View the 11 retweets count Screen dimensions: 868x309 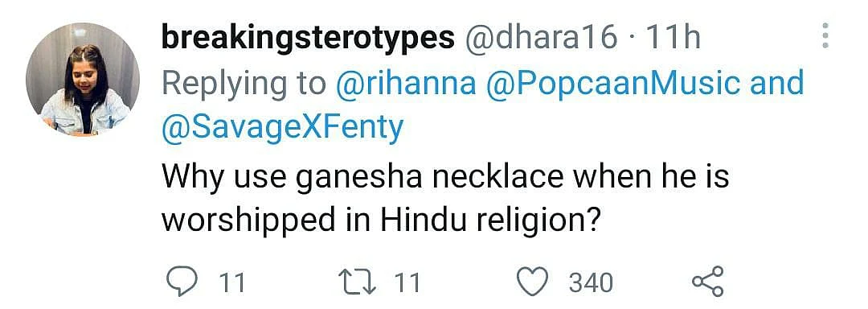pyautogui.click(x=407, y=283)
